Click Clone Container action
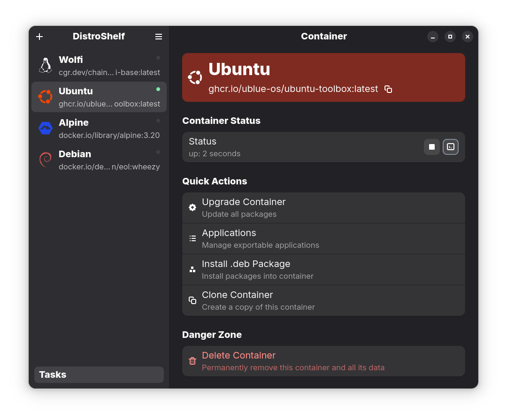The width and height of the screenshot is (507, 420). (x=323, y=300)
